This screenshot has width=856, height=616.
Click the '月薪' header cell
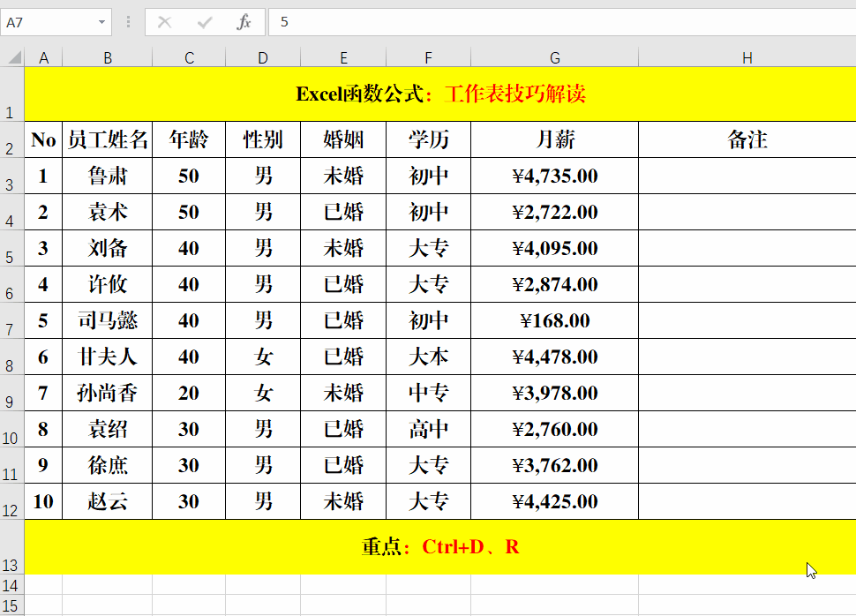[555, 139]
